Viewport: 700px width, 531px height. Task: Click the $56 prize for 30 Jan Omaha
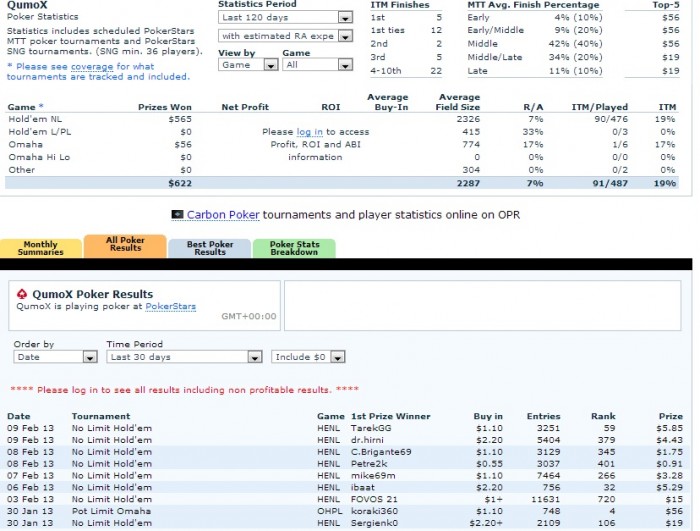(674, 511)
